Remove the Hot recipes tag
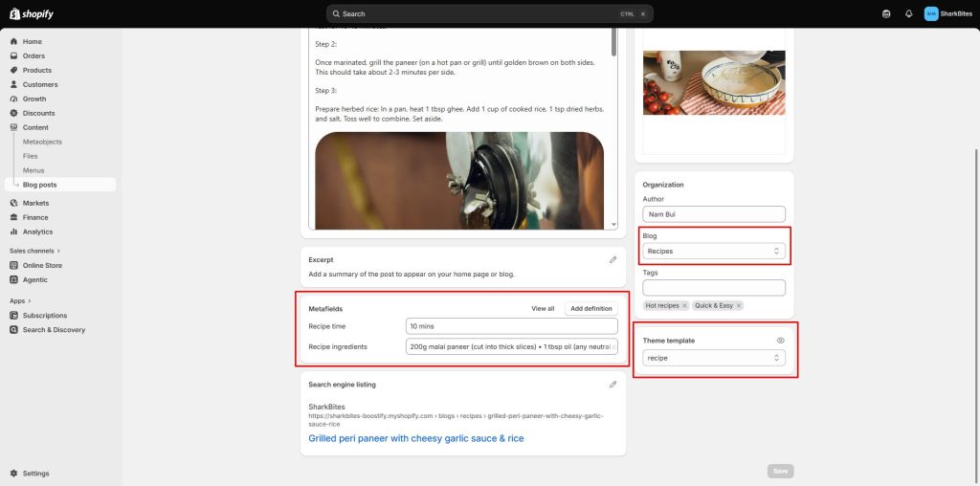The image size is (980, 486). point(684,306)
